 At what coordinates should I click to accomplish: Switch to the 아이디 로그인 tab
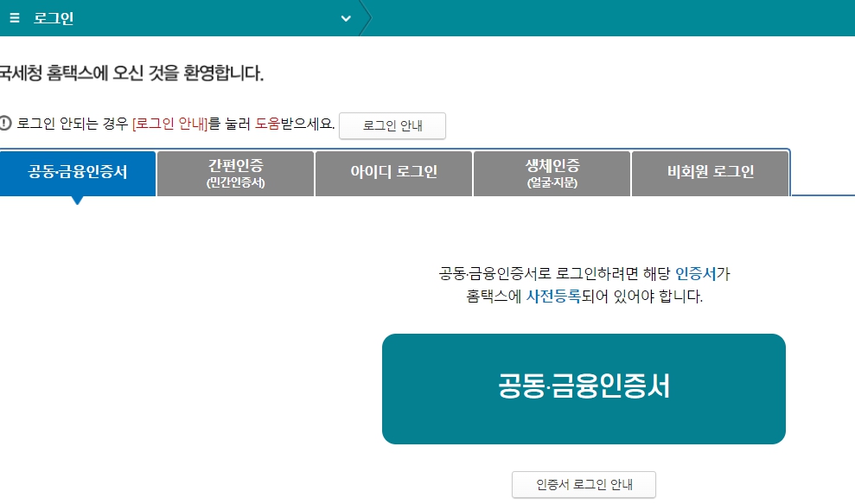pos(393,173)
